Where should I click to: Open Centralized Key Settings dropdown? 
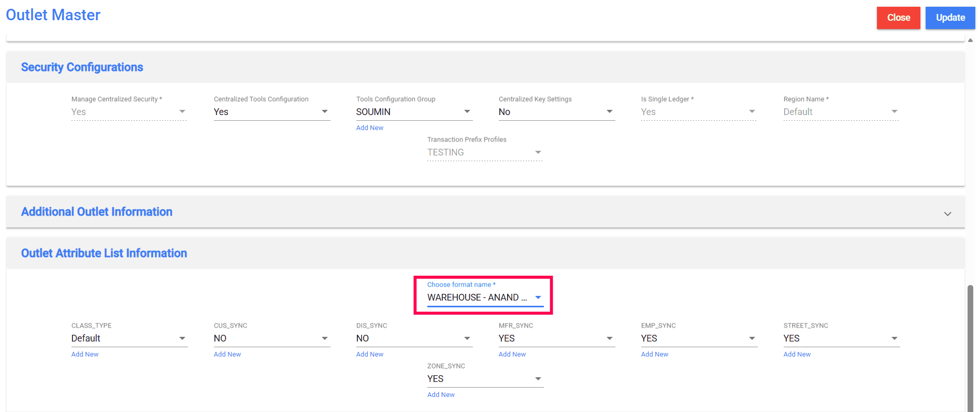tap(556, 112)
